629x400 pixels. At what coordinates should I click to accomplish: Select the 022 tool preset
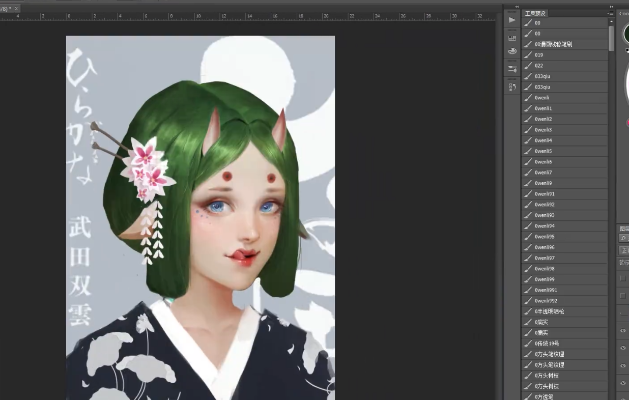565,66
